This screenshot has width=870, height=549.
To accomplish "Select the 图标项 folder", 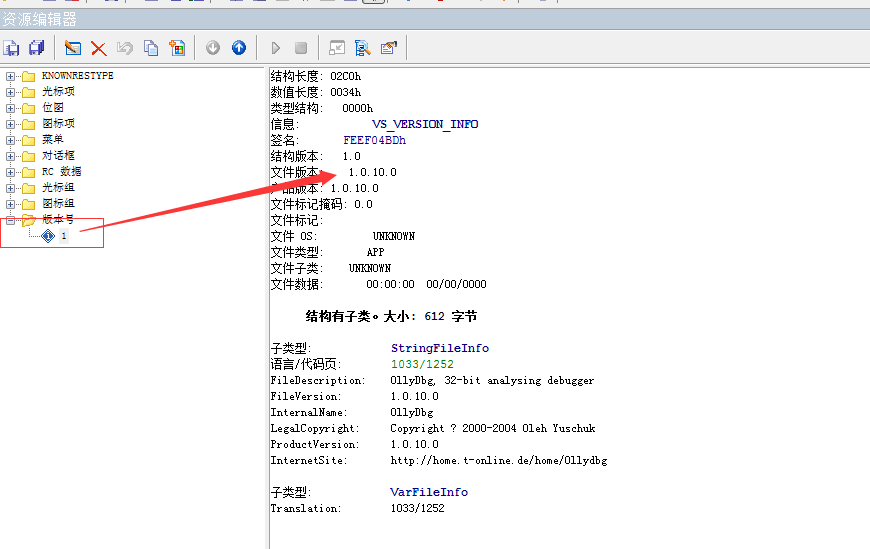I will [58, 123].
